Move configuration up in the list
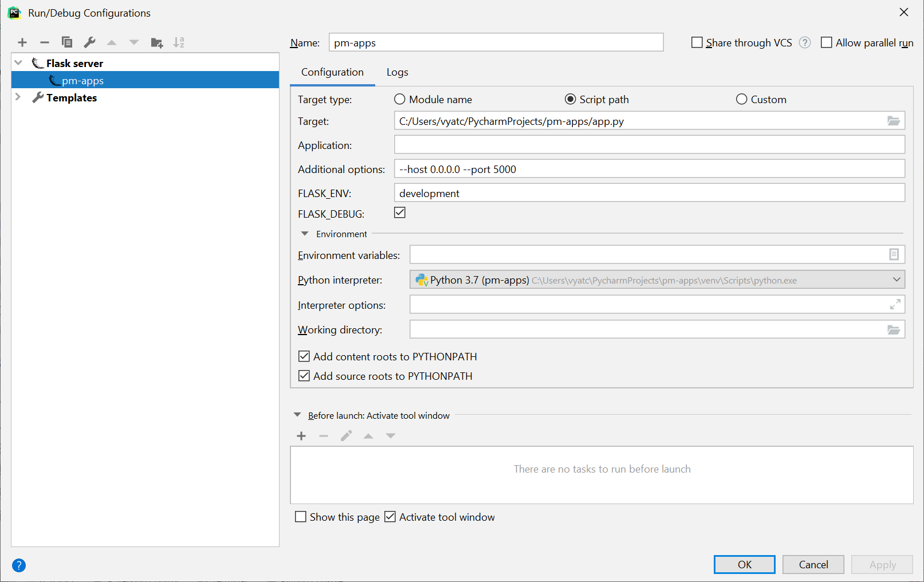 [x=112, y=42]
